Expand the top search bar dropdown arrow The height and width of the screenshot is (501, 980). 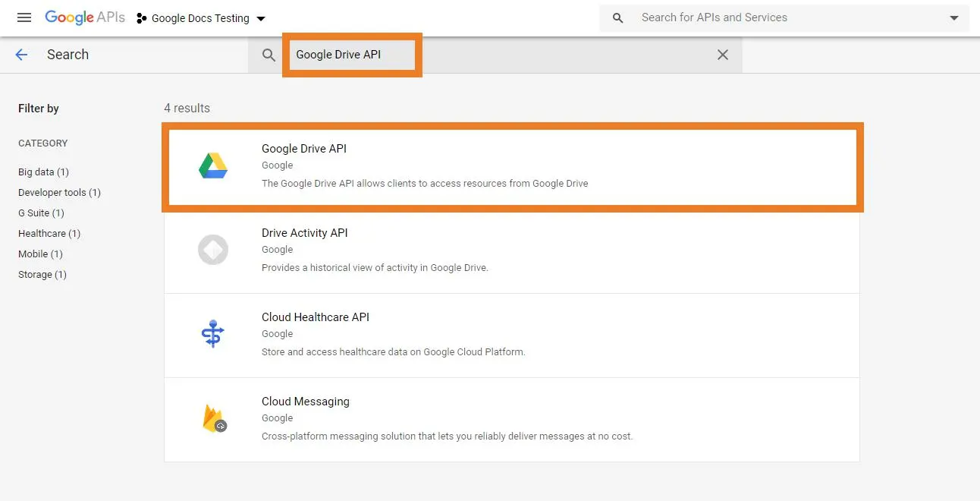pos(954,18)
